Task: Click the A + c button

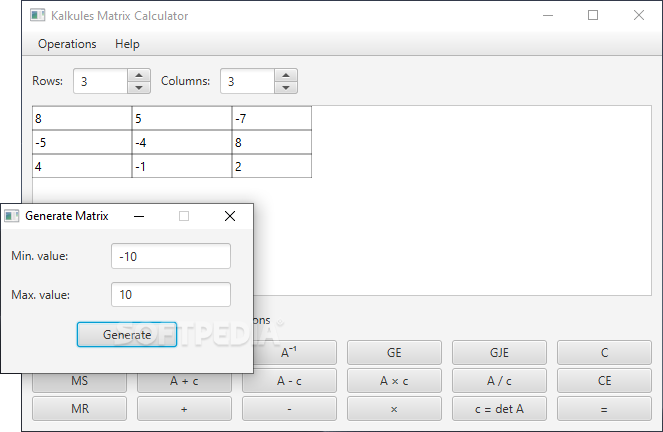Action: point(184,383)
